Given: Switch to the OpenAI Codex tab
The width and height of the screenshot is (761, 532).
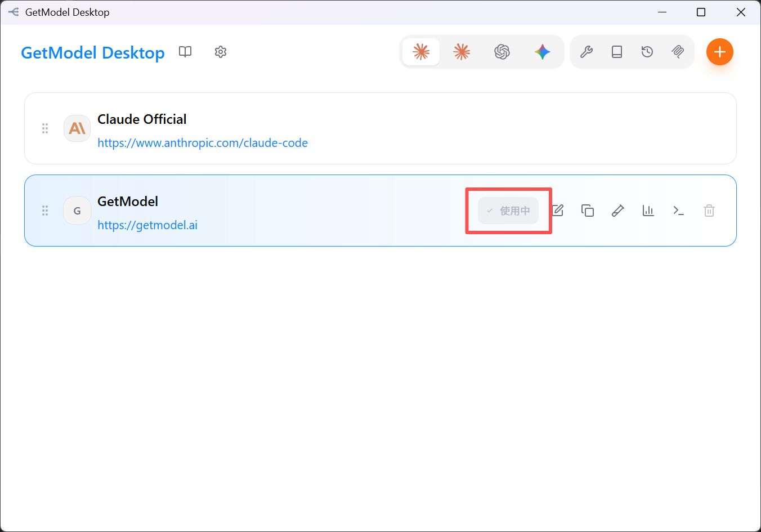Looking at the screenshot, I should click(x=502, y=52).
